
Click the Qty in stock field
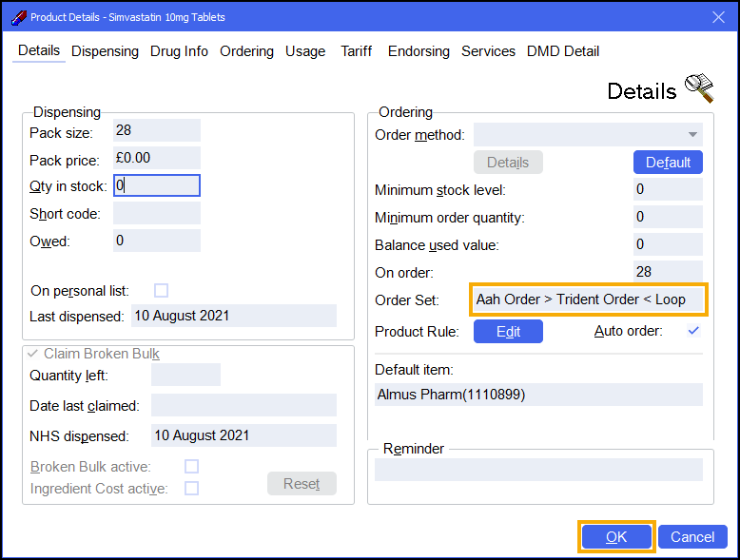156,186
